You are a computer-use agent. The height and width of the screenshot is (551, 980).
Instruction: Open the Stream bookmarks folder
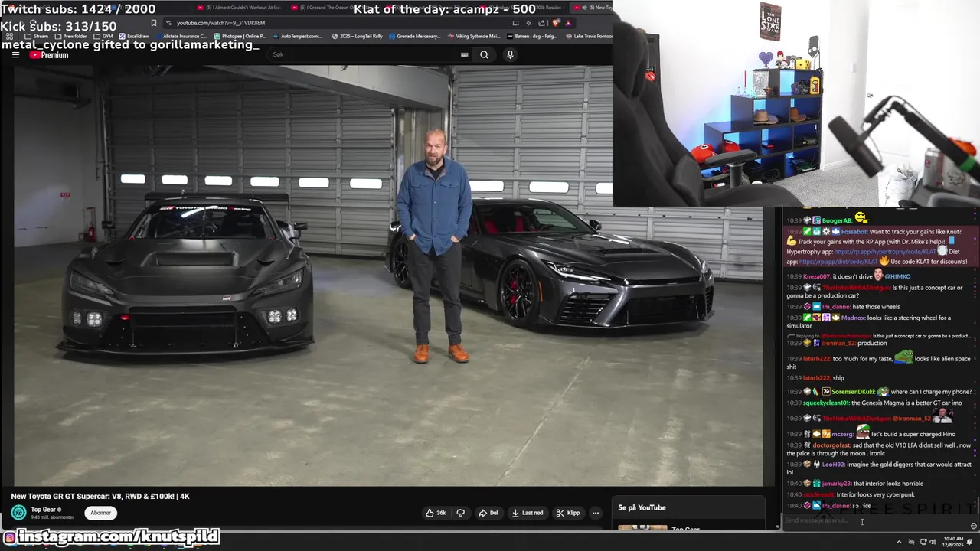37,36
